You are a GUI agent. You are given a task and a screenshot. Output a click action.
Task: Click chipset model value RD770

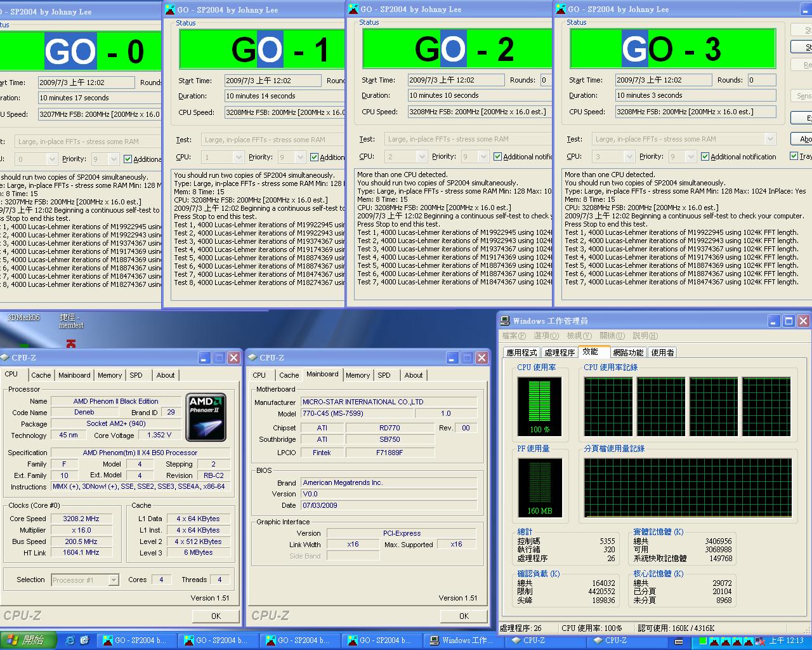390,428
